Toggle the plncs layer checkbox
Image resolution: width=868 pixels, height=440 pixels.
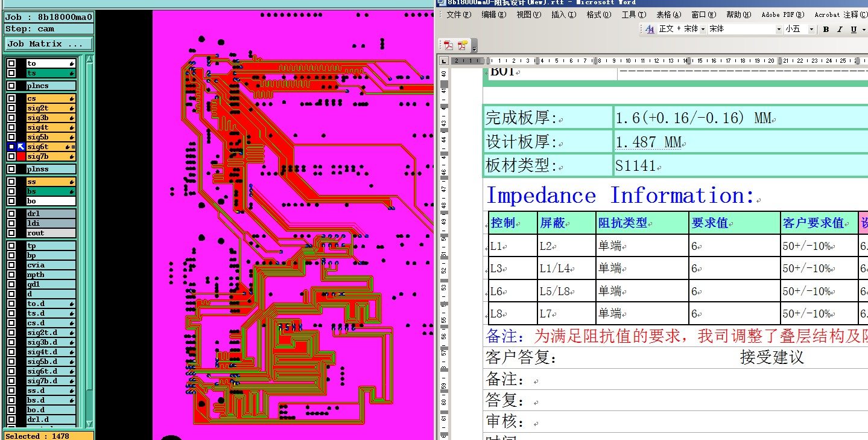coord(11,86)
